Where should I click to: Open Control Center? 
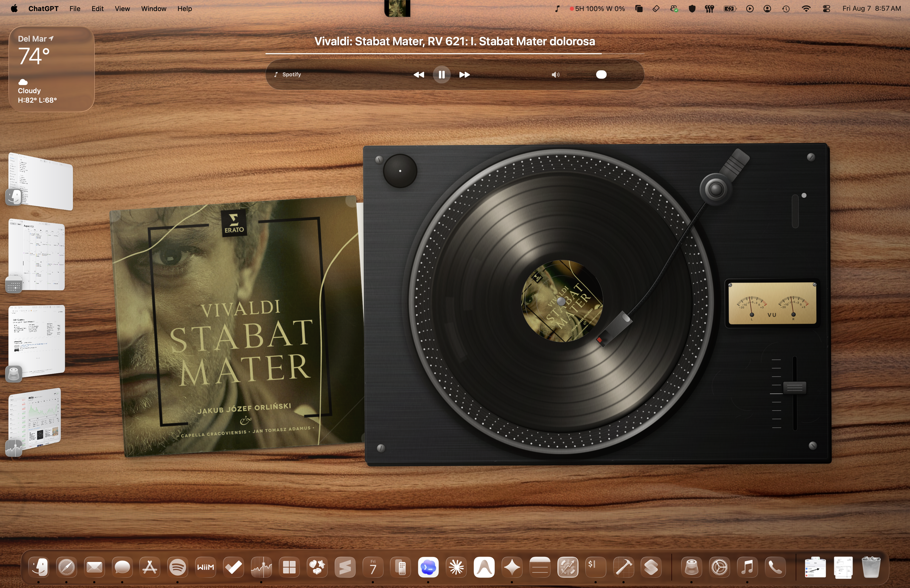pos(826,8)
